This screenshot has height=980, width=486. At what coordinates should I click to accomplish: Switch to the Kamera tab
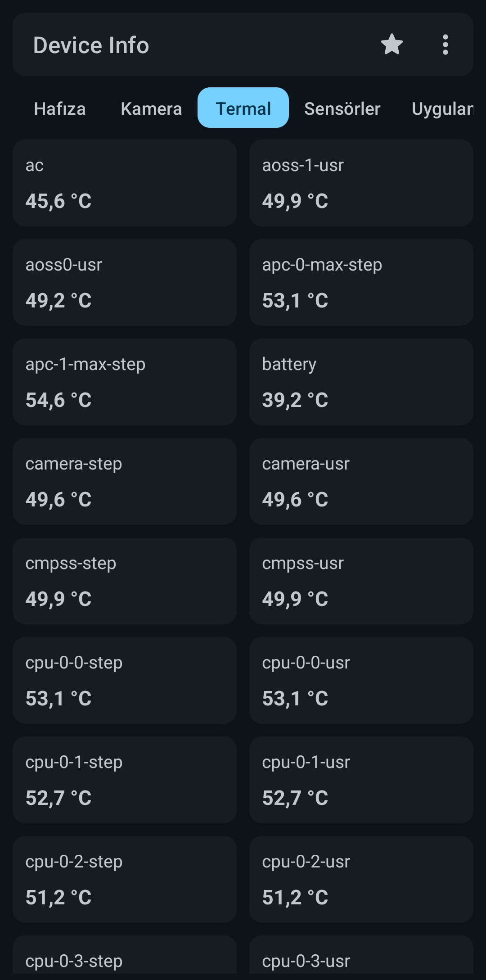click(151, 108)
